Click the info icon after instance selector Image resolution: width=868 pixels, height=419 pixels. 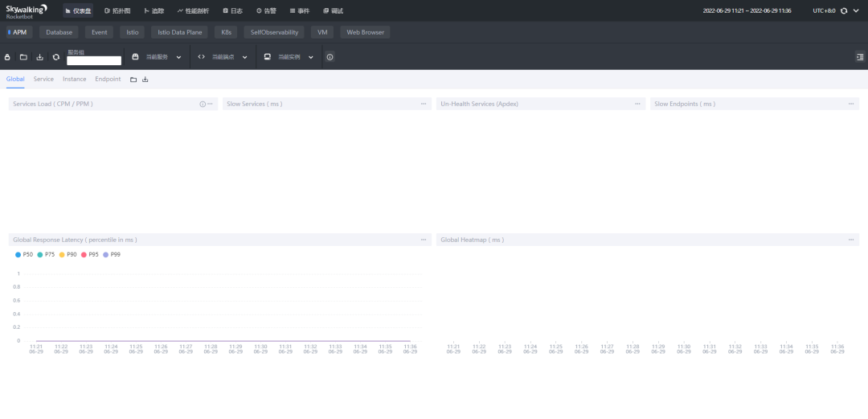coord(330,57)
